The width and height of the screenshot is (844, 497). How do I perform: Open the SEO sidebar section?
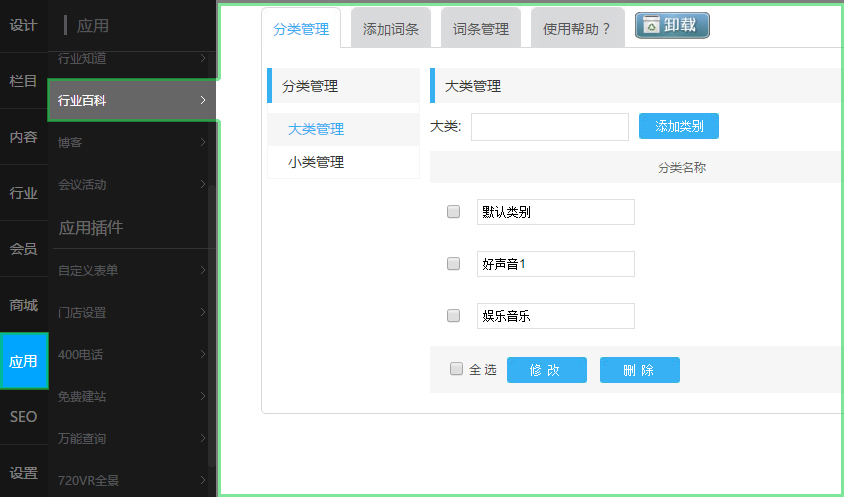tap(24, 417)
